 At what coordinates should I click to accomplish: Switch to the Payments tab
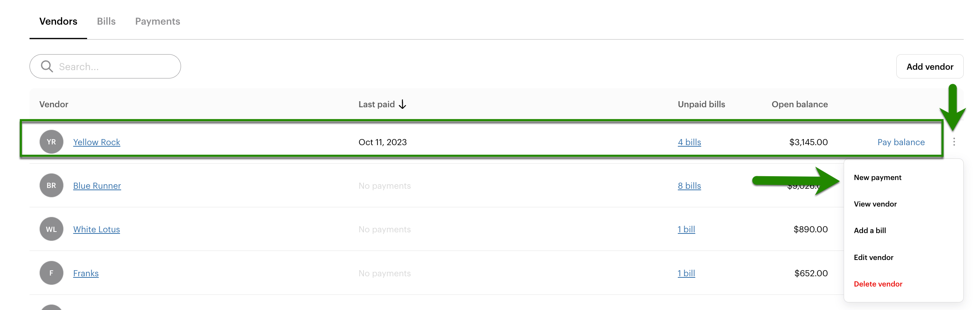[157, 21]
